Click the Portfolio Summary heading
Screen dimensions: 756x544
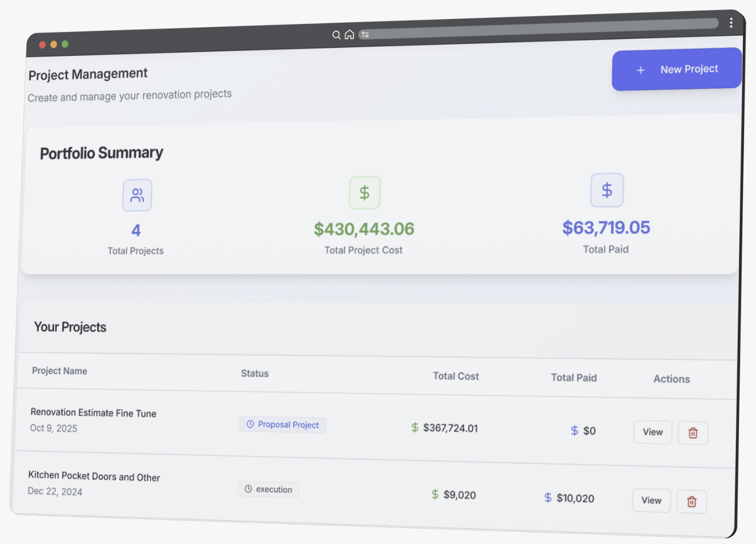[x=101, y=153]
